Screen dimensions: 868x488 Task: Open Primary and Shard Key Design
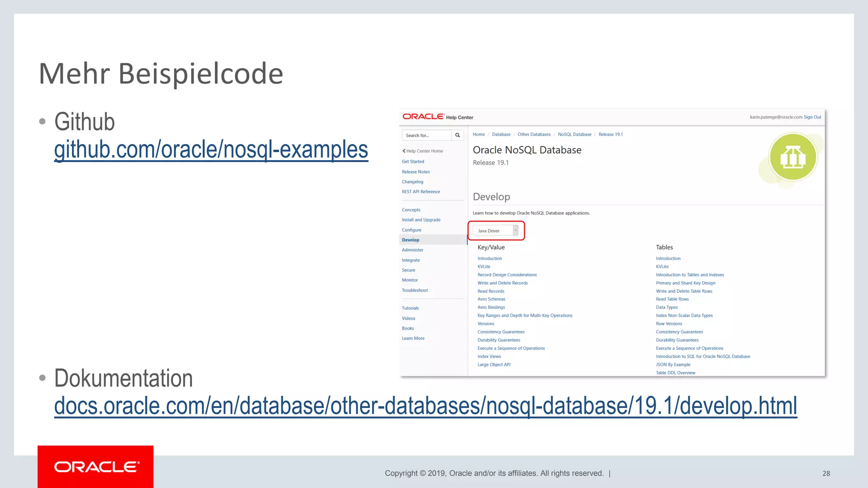click(686, 283)
